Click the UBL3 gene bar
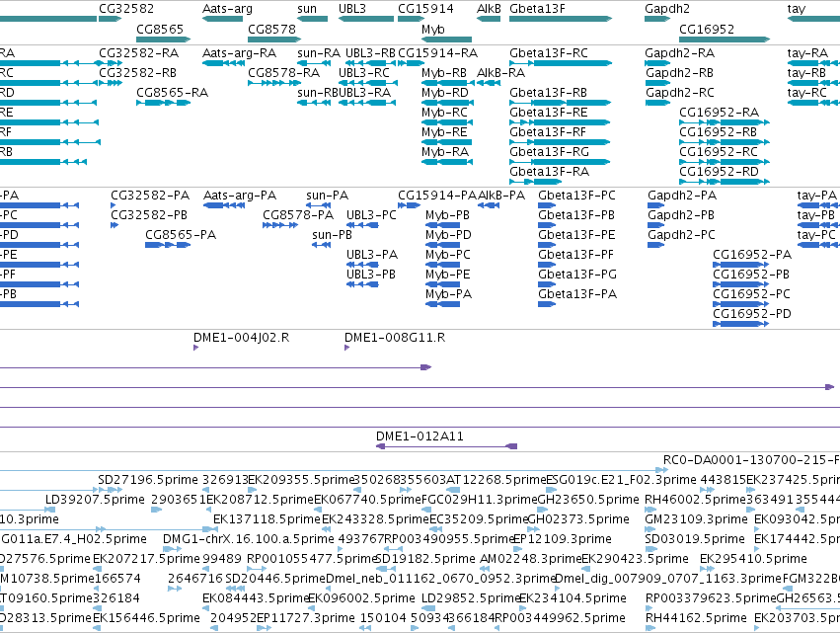 pyautogui.click(x=366, y=19)
